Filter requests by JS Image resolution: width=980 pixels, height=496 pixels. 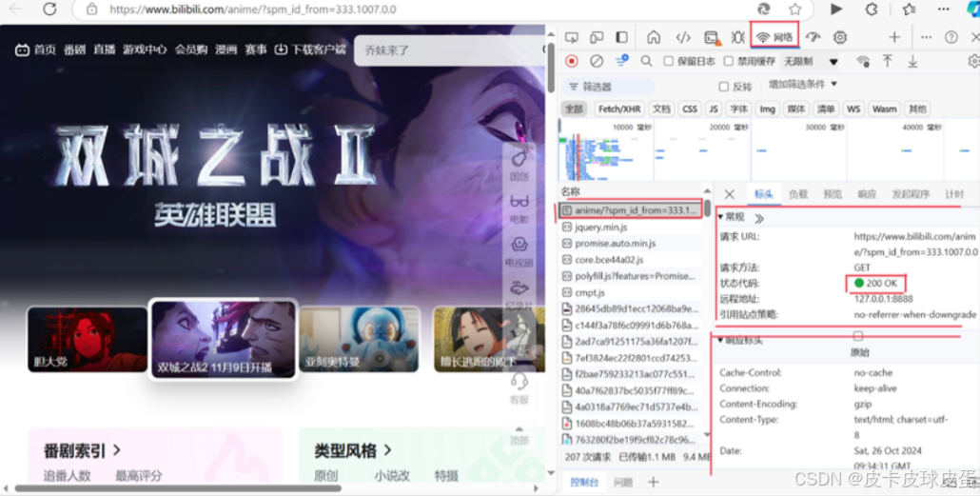tap(714, 109)
